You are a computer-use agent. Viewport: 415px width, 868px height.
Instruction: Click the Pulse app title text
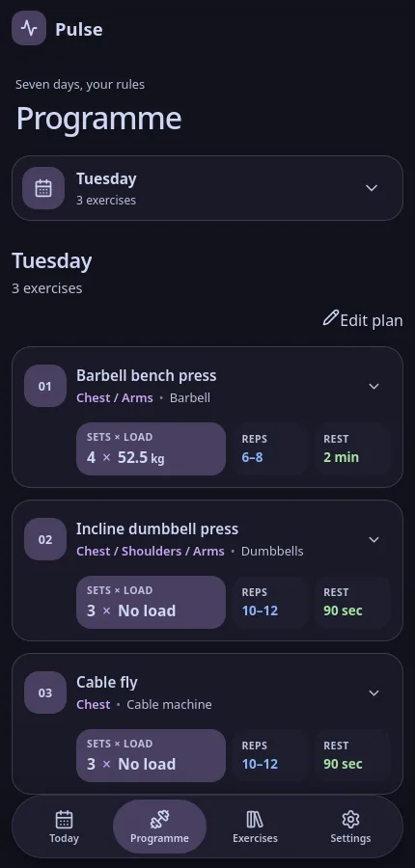point(79,29)
